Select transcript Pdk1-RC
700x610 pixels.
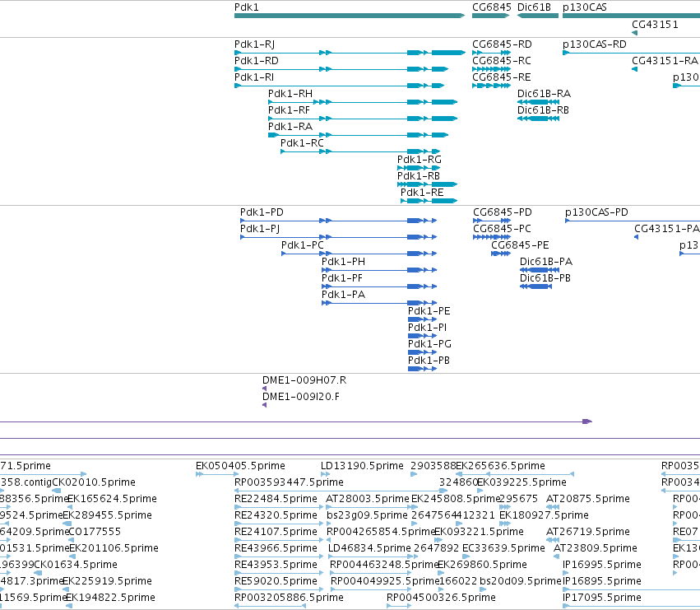360,151
